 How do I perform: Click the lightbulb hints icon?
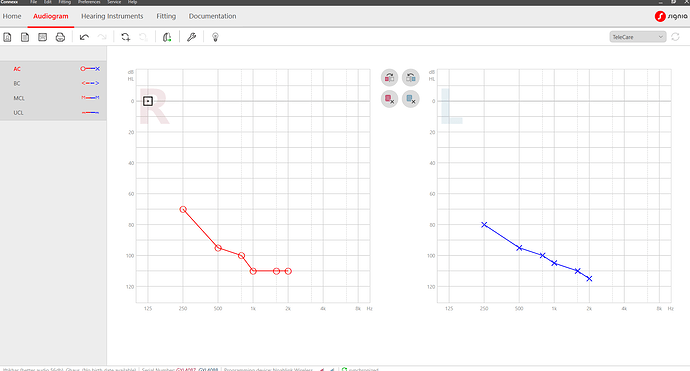(x=215, y=37)
